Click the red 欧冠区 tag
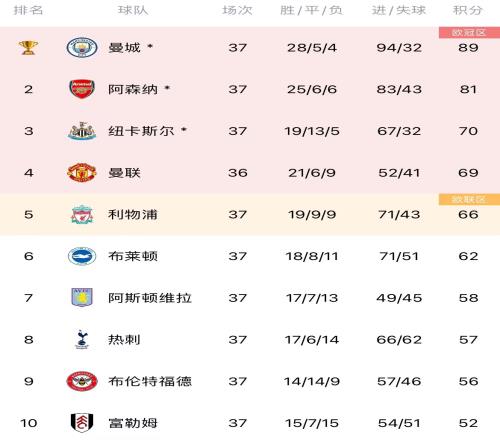Image resolution: width=500 pixels, height=440 pixels. coord(469,32)
